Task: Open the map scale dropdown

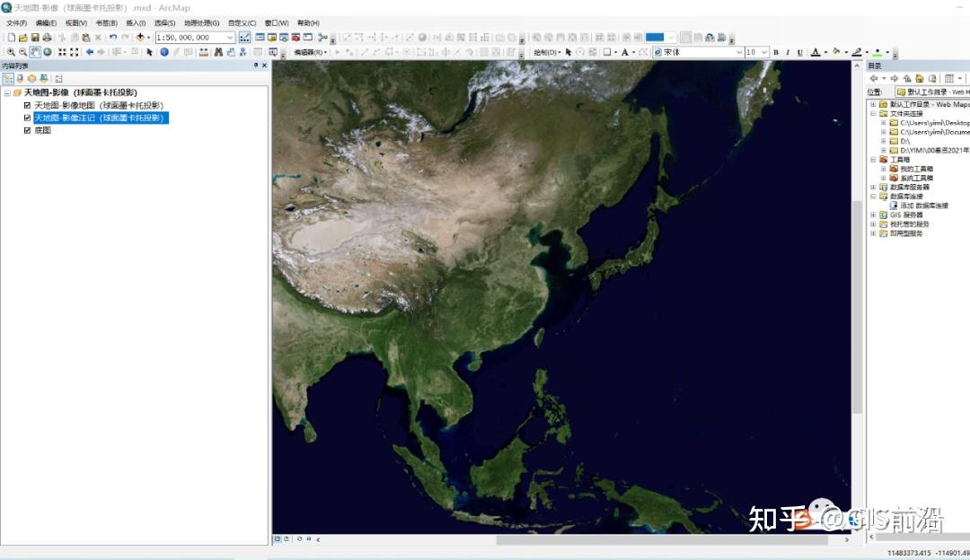Action: click(x=230, y=38)
